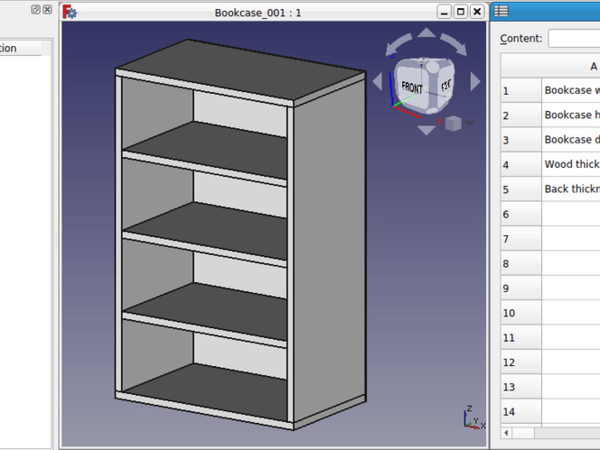Click the Content input field
The width and height of the screenshot is (600, 450).
[x=574, y=38]
